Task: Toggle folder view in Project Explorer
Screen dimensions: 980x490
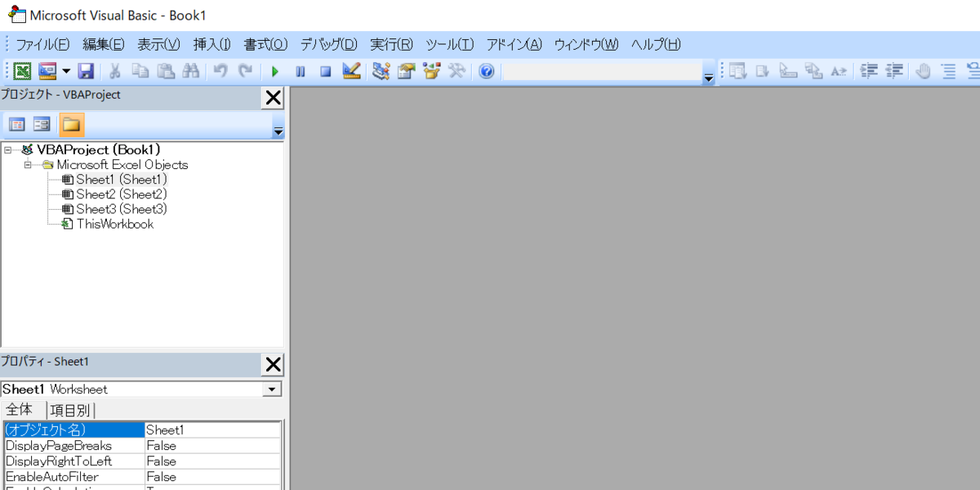Action: pos(70,123)
